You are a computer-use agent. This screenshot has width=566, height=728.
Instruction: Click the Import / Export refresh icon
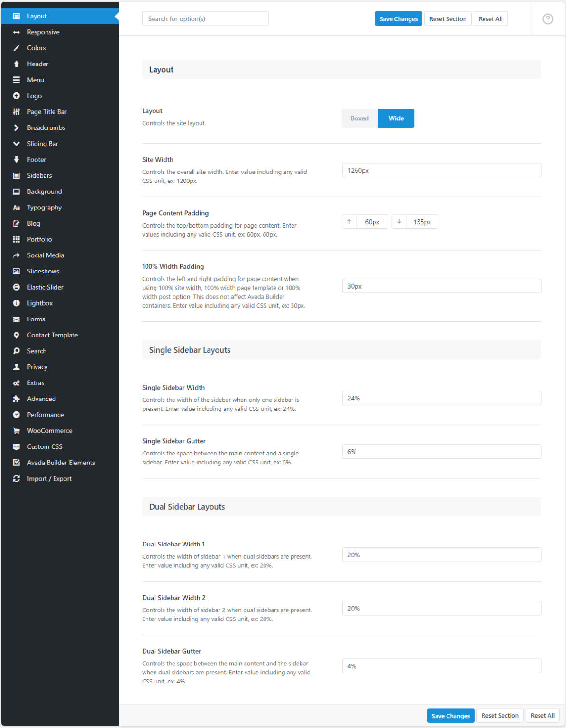[x=17, y=479]
